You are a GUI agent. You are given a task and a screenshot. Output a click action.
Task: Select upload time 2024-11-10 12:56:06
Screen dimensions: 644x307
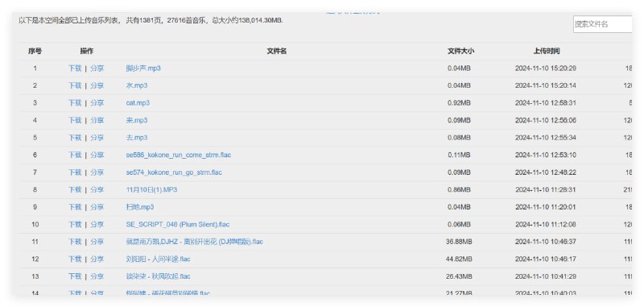[x=546, y=120]
